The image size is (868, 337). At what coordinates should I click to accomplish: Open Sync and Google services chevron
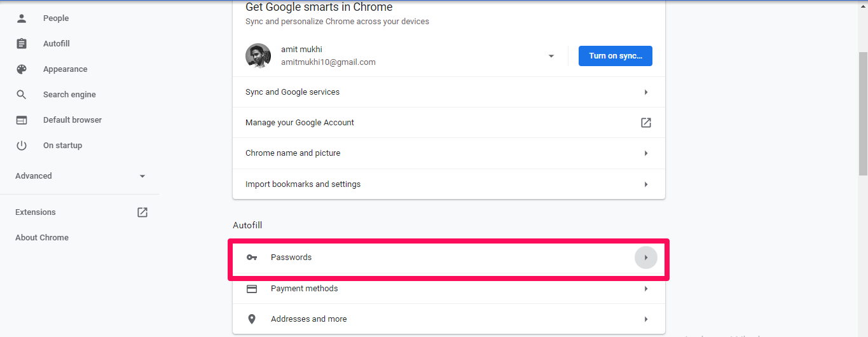(646, 92)
